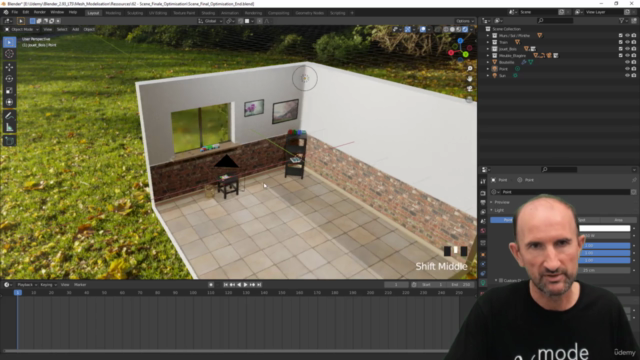Hide the Jouet_Bois collection eye icon
The height and width of the screenshot is (360, 640).
pos(627,49)
